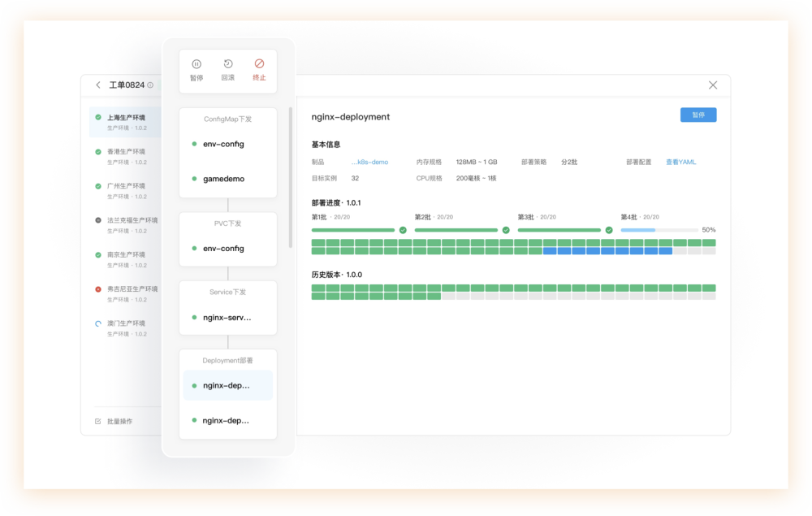This screenshot has width=812, height=516.
Task: Click the 第2批 progress bar
Action: pos(456,230)
